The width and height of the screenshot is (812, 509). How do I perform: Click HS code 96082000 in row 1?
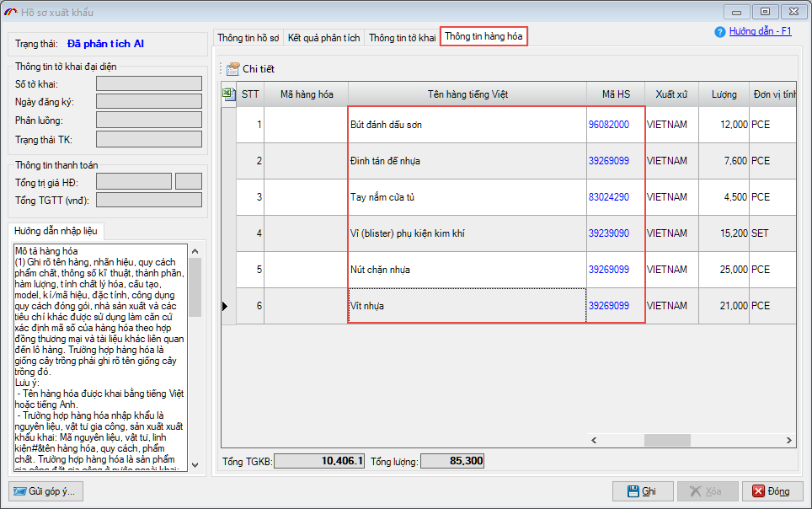[609, 125]
